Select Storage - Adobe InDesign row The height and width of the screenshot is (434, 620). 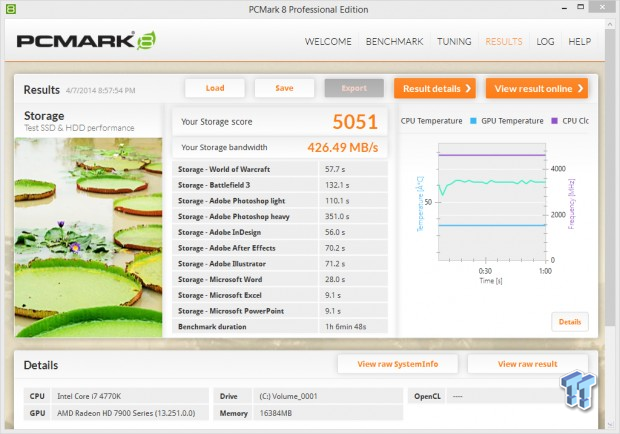[x=280, y=232]
